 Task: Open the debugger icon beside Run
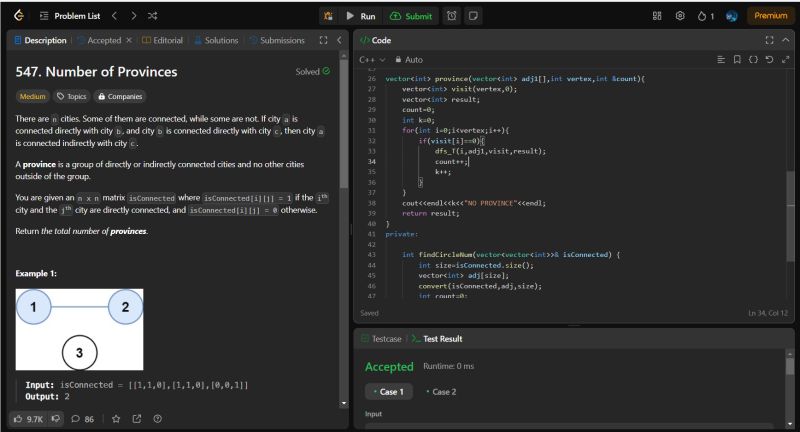[328, 16]
